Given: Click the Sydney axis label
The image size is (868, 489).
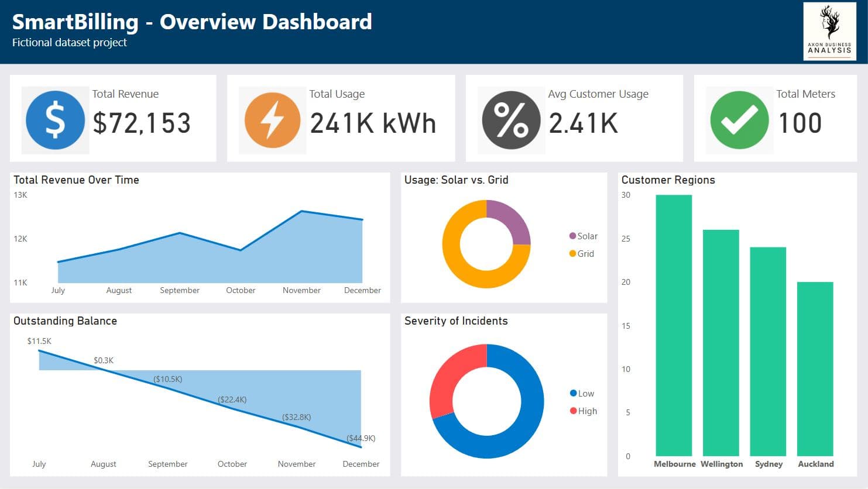Looking at the screenshot, I should point(768,464).
